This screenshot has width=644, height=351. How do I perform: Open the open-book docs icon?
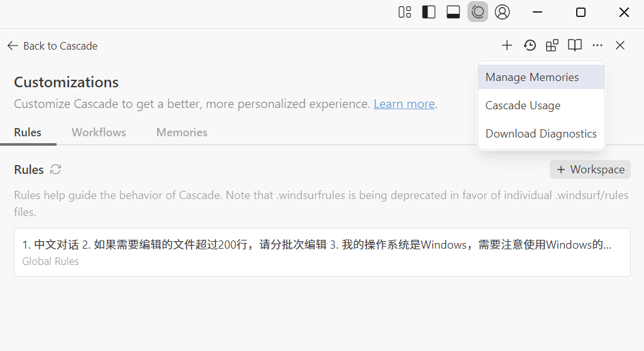click(575, 45)
